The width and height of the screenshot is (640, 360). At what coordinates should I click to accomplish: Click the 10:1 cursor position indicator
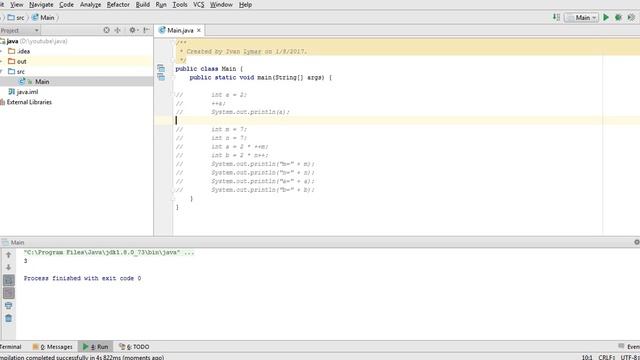pyautogui.click(x=587, y=357)
